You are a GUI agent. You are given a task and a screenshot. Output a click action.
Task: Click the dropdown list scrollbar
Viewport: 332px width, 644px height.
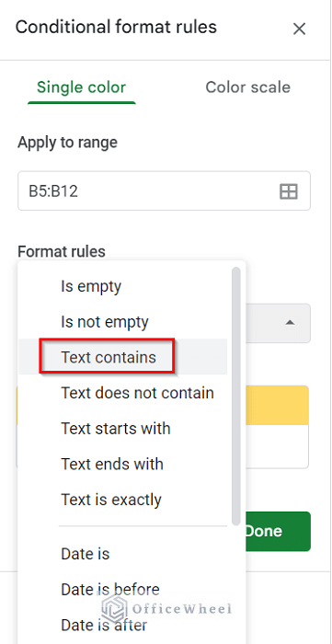click(x=235, y=396)
